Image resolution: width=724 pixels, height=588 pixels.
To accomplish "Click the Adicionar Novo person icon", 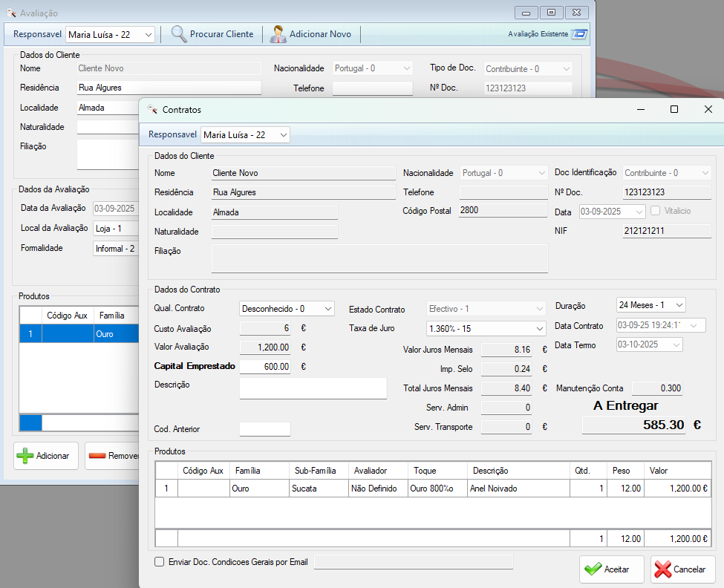I will (x=278, y=34).
